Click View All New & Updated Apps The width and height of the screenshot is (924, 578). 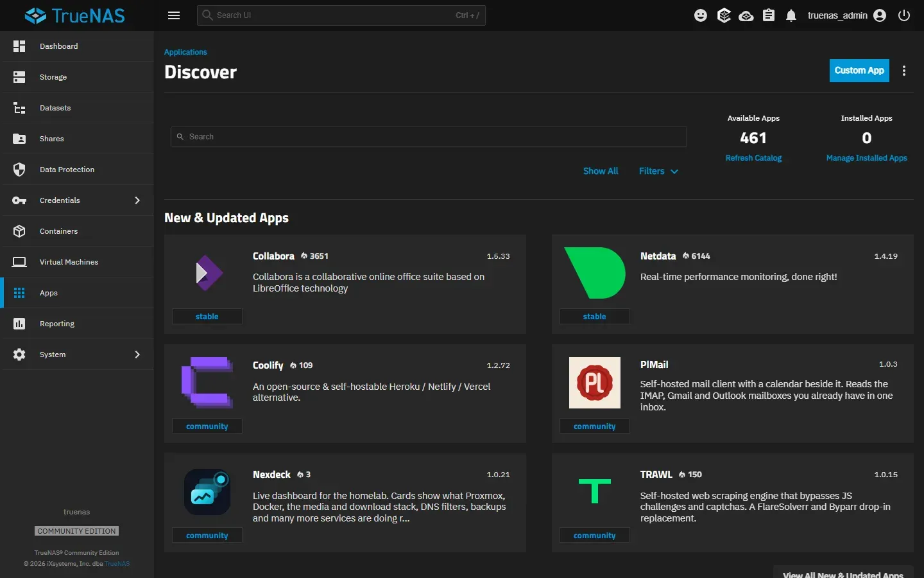tap(843, 574)
